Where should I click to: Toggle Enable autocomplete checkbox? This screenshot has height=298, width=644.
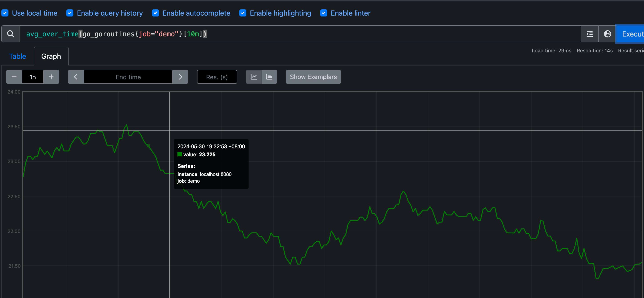155,13
